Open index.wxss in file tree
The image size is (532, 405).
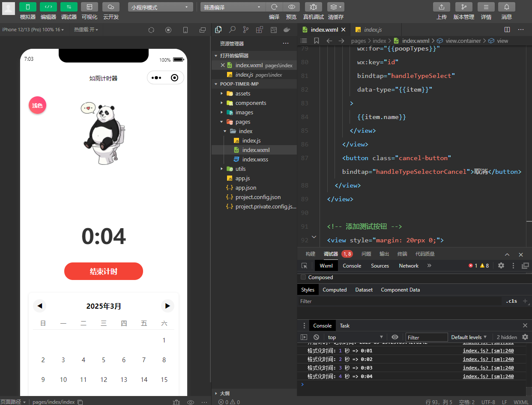(255, 159)
